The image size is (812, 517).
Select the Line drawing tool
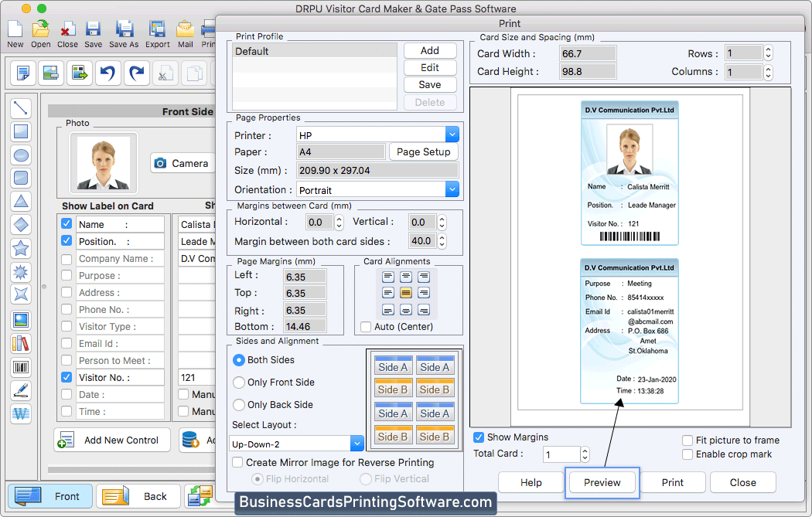(21, 108)
